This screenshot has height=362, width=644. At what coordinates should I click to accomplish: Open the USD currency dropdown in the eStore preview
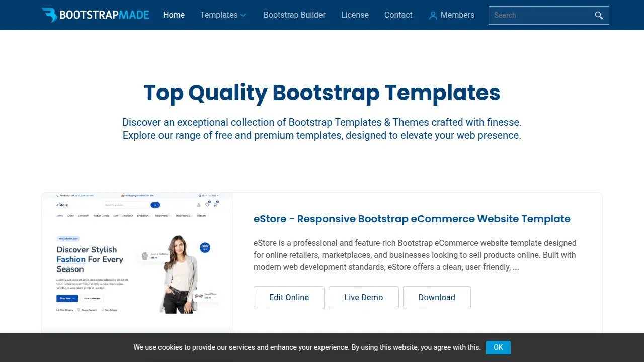click(214, 195)
